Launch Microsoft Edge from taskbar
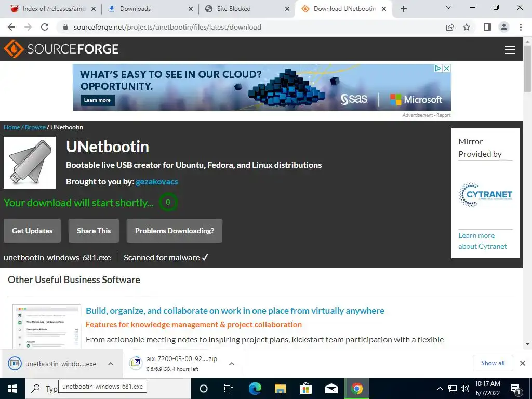 pyautogui.click(x=255, y=389)
